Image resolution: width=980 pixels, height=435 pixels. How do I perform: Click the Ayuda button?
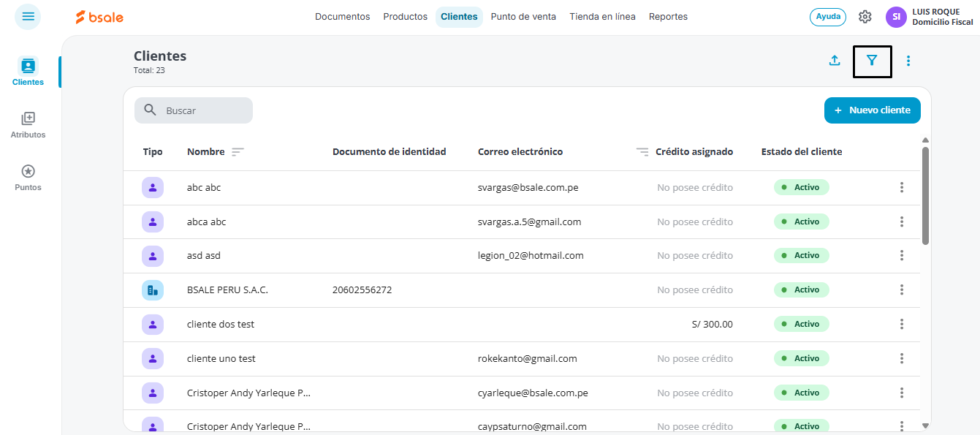pyautogui.click(x=827, y=17)
